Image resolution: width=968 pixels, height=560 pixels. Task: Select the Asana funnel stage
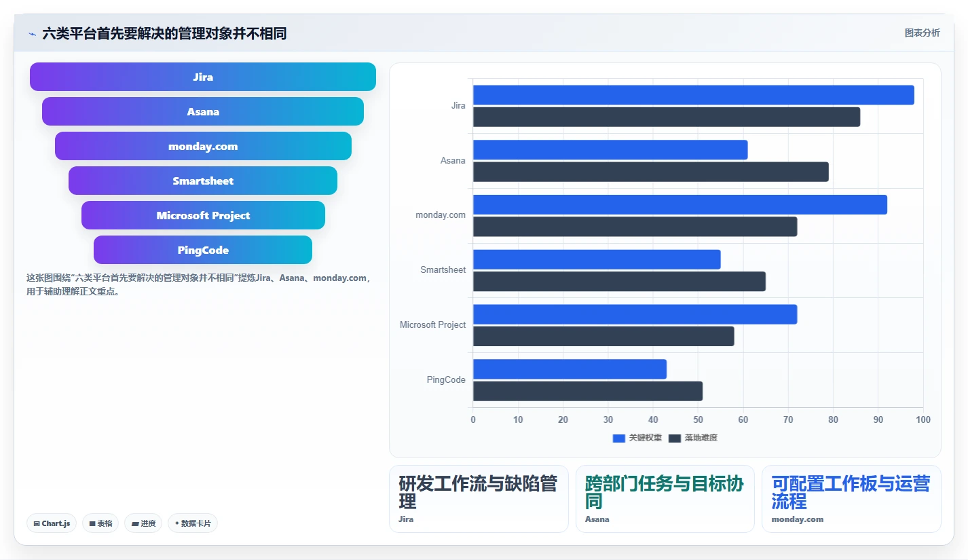pos(203,111)
